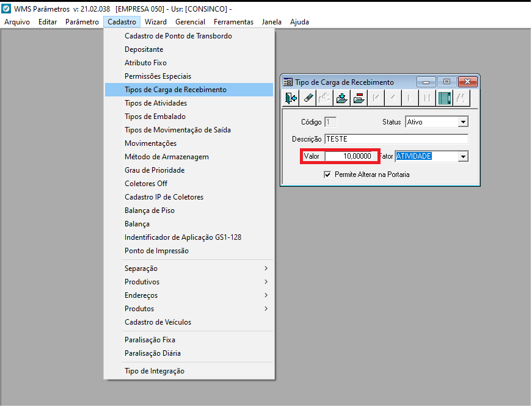Select Atributo Fixo menu entry
The height and width of the screenshot is (407, 532).
coord(189,63)
